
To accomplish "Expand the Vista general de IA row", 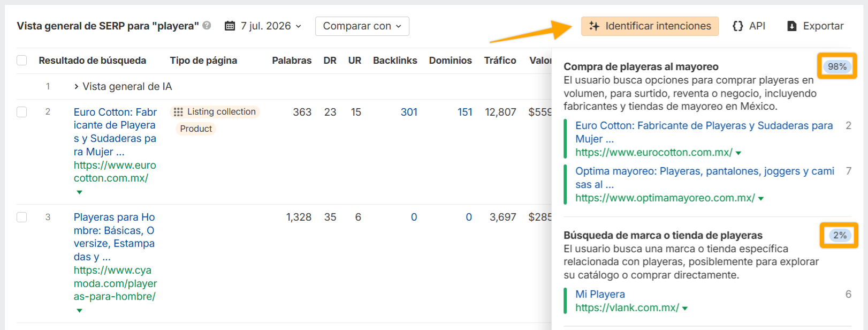I will (x=76, y=86).
